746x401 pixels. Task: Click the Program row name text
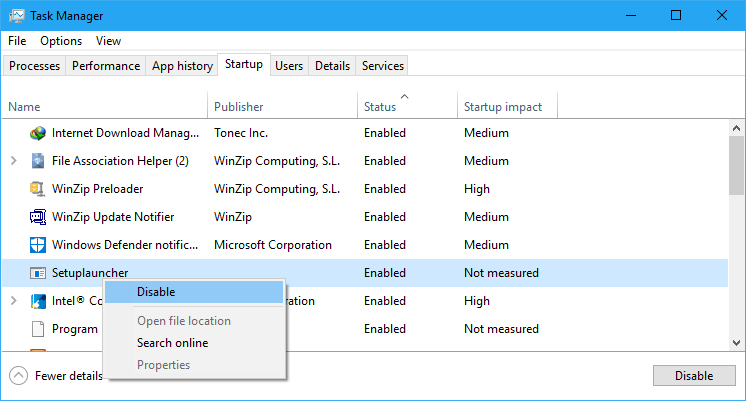point(75,329)
